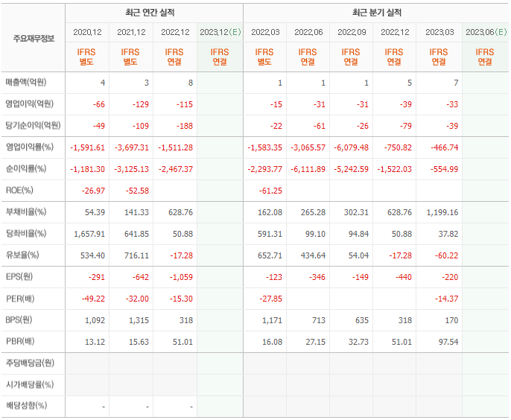The image size is (511, 420).
Task: Click the -66 operating profit value
Action: (x=99, y=104)
